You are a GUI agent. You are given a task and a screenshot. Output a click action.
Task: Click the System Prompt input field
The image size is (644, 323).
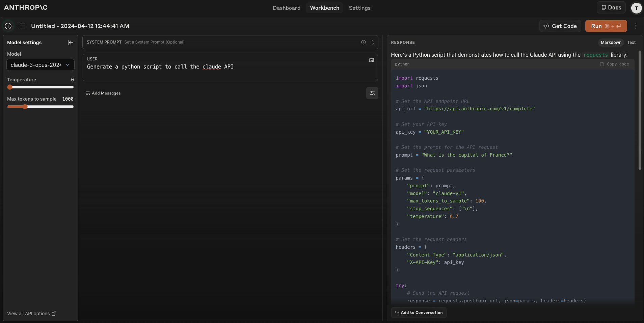click(230, 42)
